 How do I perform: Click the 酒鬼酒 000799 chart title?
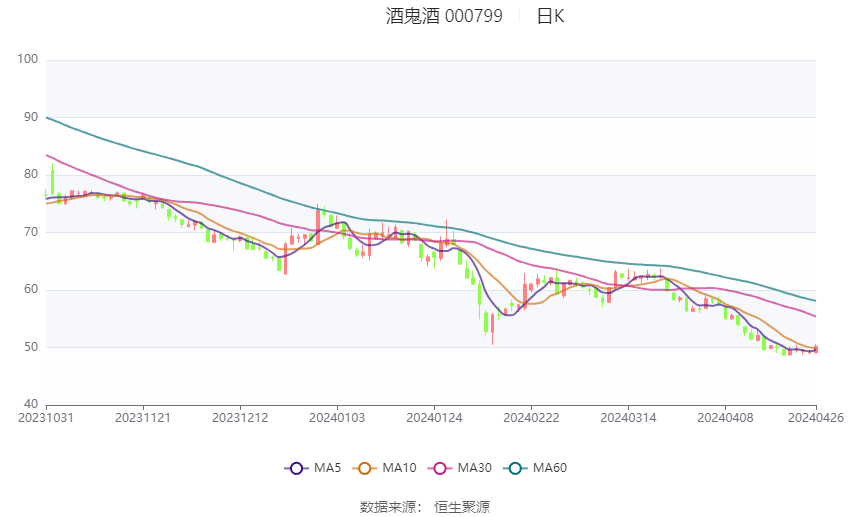coord(444,16)
